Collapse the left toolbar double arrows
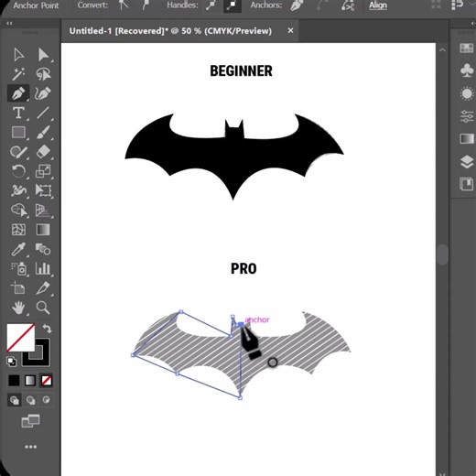The width and height of the screenshot is (476, 476). coord(9,23)
